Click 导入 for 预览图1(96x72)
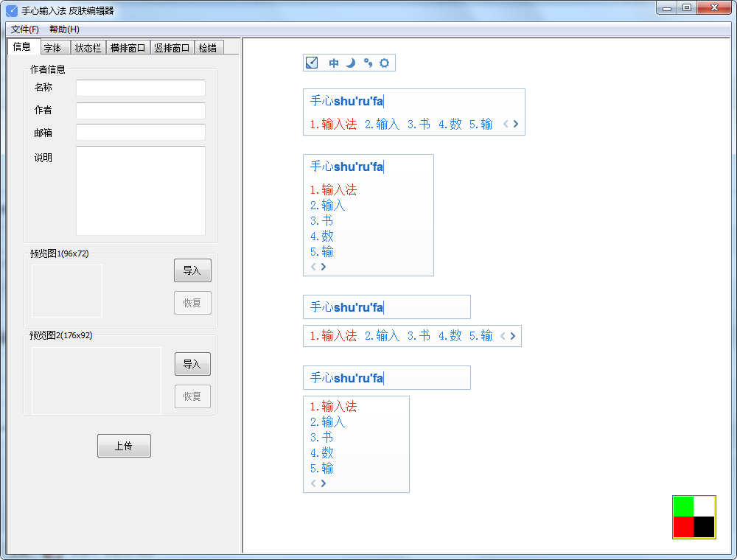The height and width of the screenshot is (560, 737). coord(192,270)
